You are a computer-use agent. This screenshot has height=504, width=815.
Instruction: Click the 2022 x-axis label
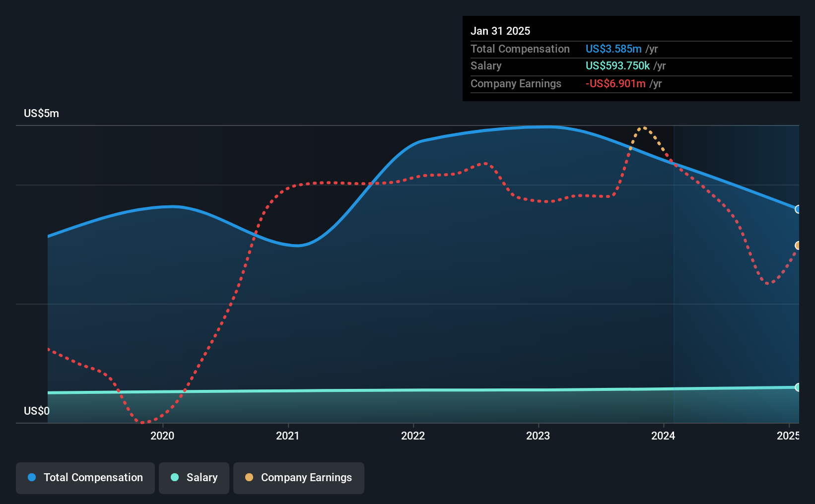[413, 436]
